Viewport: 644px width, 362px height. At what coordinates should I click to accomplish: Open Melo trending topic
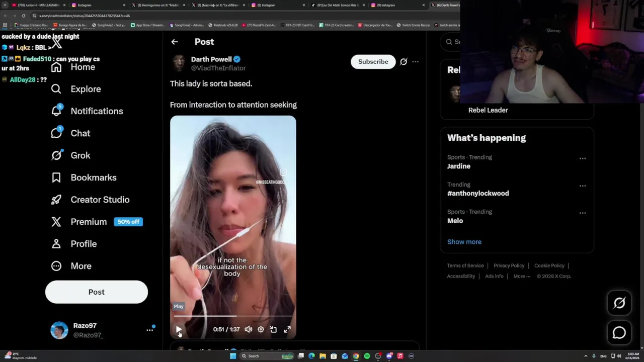(x=455, y=221)
